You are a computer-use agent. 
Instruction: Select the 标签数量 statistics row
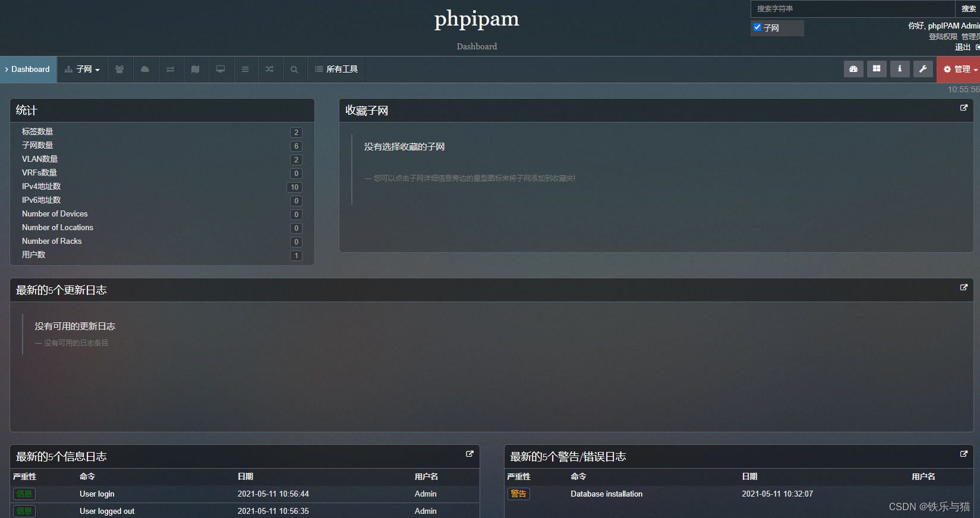[162, 132]
